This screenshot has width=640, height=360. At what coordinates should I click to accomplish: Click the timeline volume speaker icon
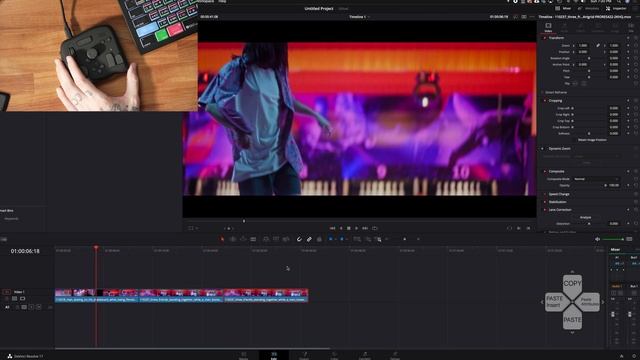coord(597,239)
